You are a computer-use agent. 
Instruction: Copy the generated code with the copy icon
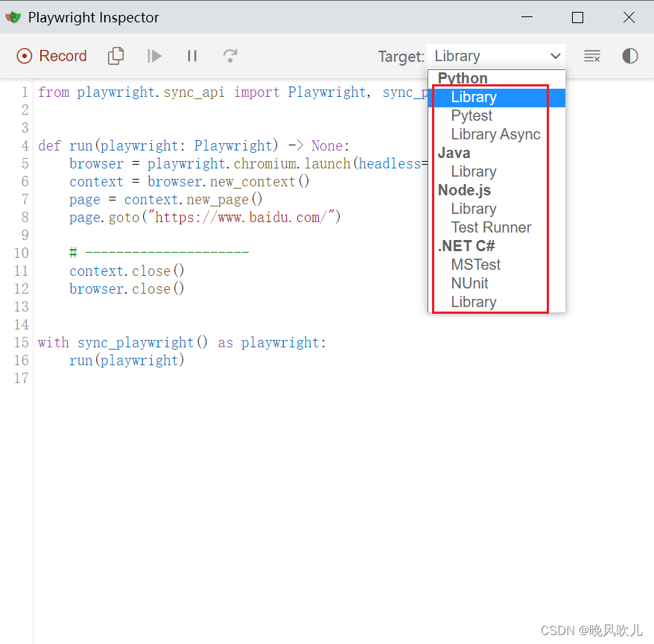[x=115, y=56]
